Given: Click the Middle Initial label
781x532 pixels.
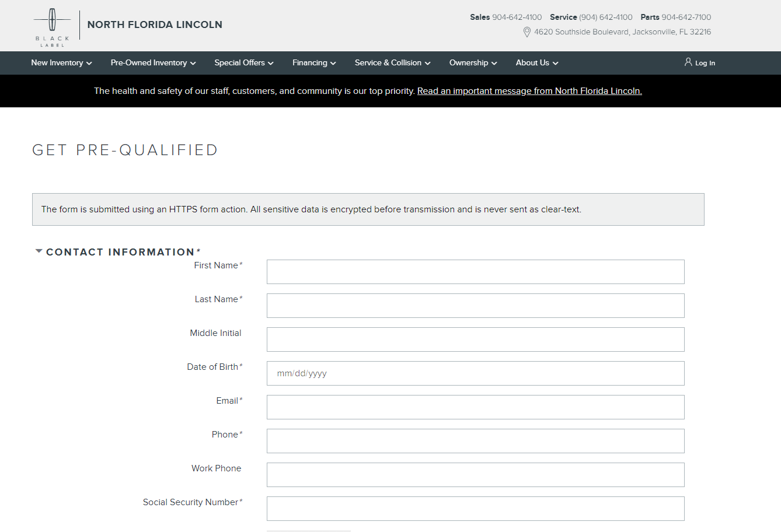Looking at the screenshot, I should click(215, 333).
